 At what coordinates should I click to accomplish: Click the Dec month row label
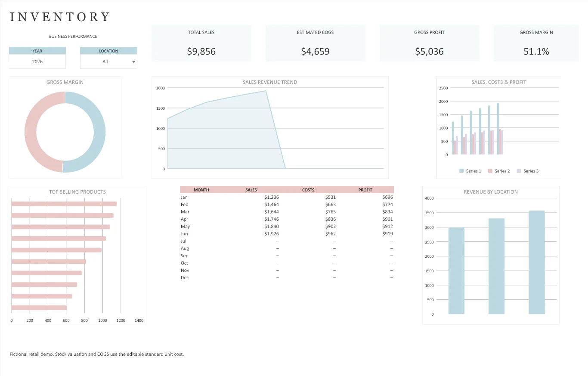[x=185, y=277]
